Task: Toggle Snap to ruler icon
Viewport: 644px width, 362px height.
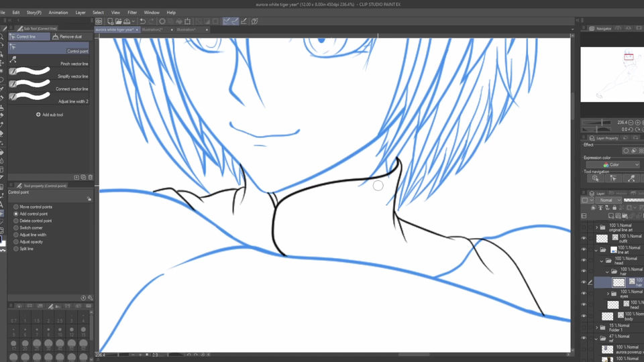Action: (x=226, y=21)
